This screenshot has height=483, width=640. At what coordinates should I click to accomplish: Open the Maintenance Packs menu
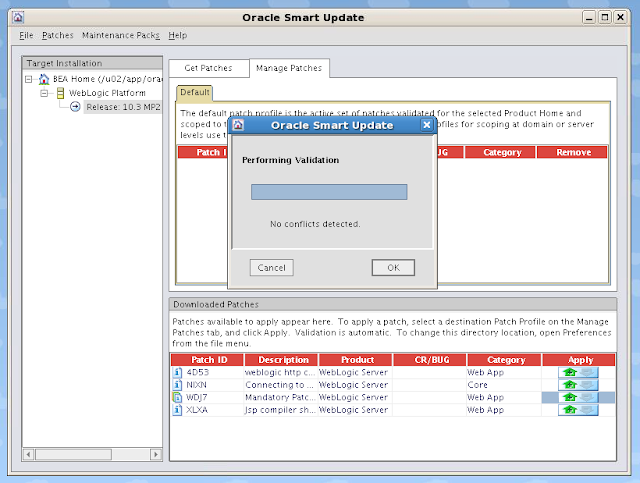(x=121, y=36)
